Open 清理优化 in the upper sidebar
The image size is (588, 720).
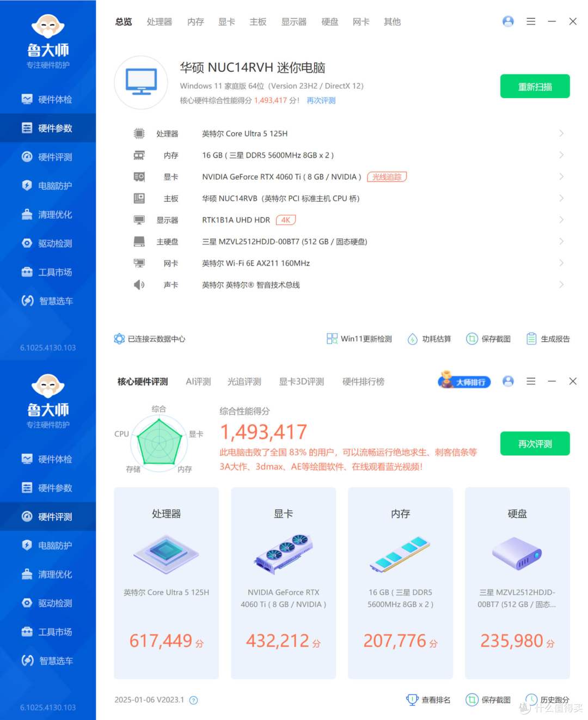pos(48,215)
